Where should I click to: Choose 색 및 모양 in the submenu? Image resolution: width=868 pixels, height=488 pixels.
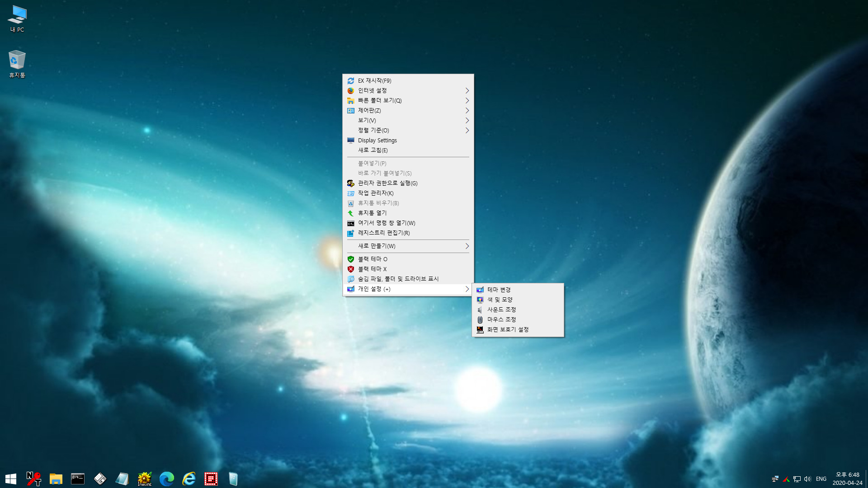pos(518,300)
